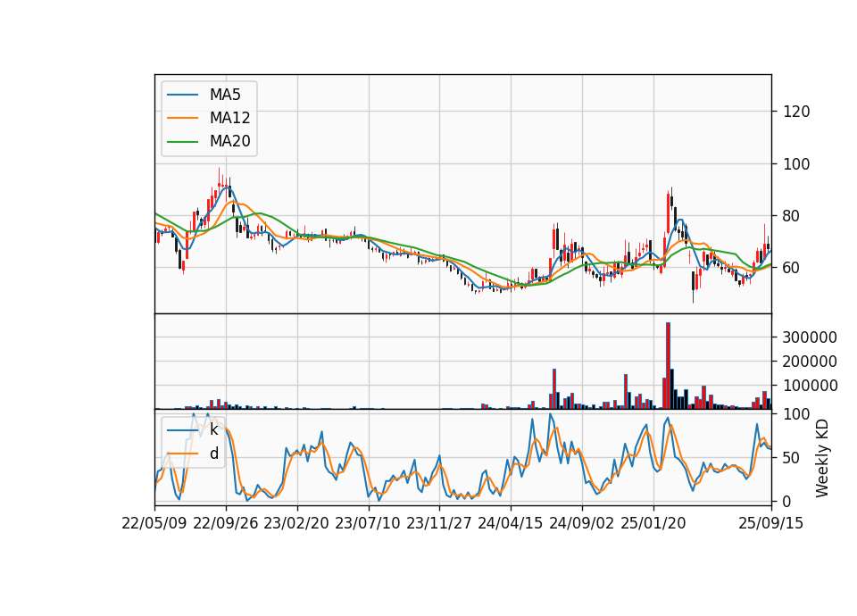Click the 60 price axis label

[792, 268]
